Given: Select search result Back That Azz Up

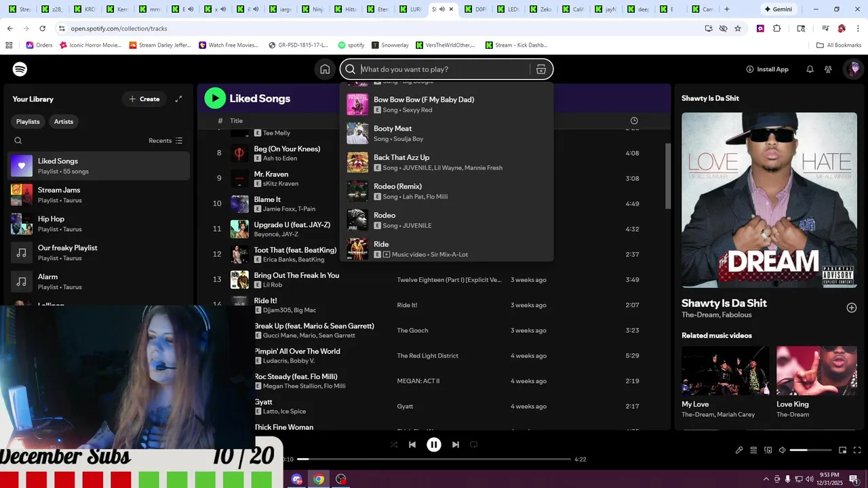Looking at the screenshot, I should [446, 163].
